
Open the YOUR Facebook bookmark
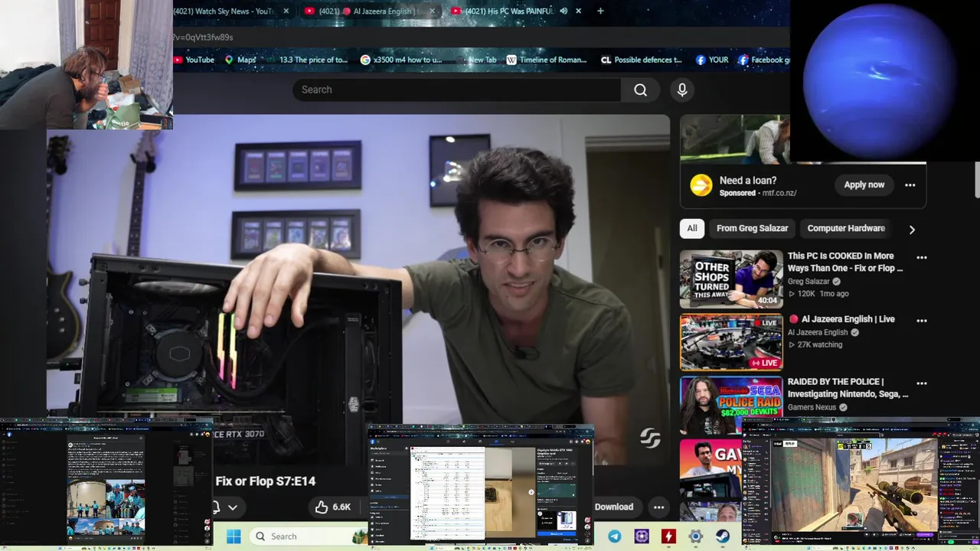712,60
